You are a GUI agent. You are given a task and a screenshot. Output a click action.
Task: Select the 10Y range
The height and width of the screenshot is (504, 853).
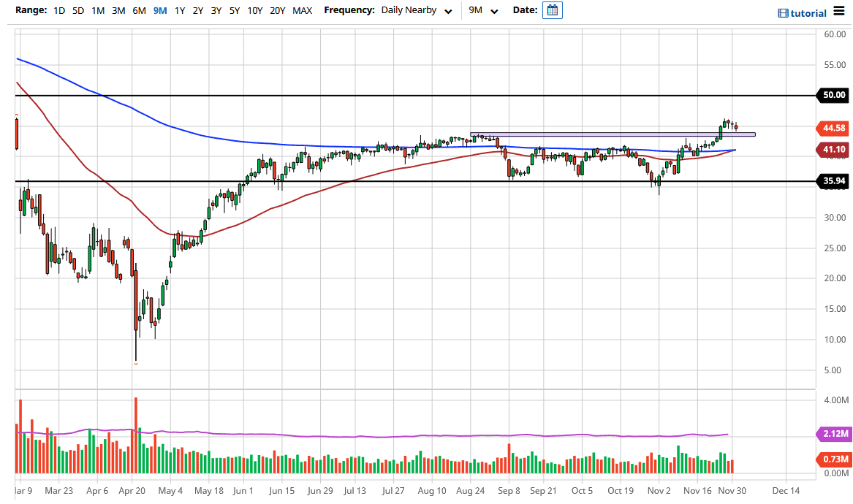pos(254,11)
